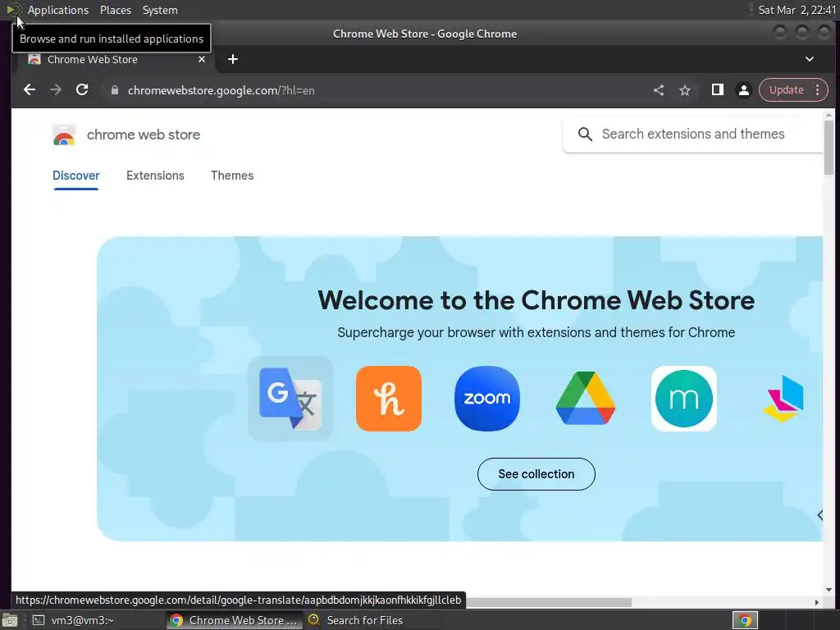Screen dimensions: 840x630
Task: Click the search magnifier icon
Action: pyautogui.click(x=585, y=134)
